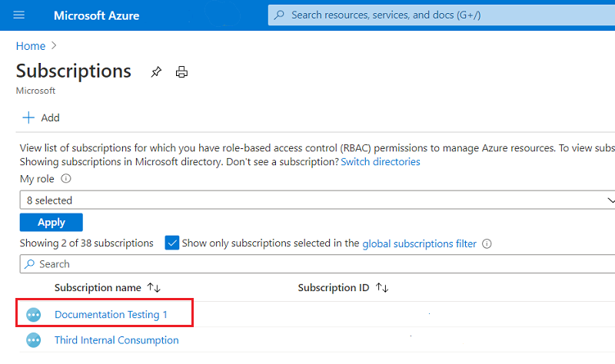Open Third Internal Consumption subscription
The width and height of the screenshot is (615, 364).
click(117, 340)
